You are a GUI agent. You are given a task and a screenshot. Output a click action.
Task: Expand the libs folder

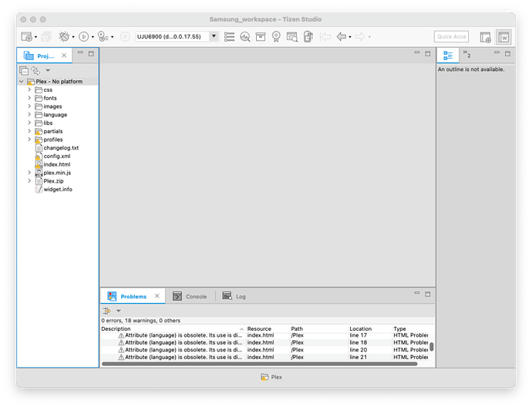point(29,123)
